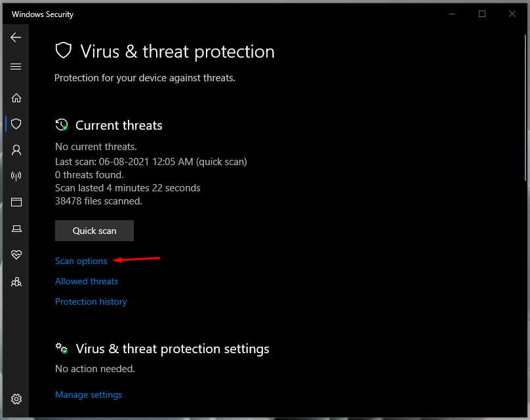
Task: Maximize the Windows Security window
Action: 482,14
